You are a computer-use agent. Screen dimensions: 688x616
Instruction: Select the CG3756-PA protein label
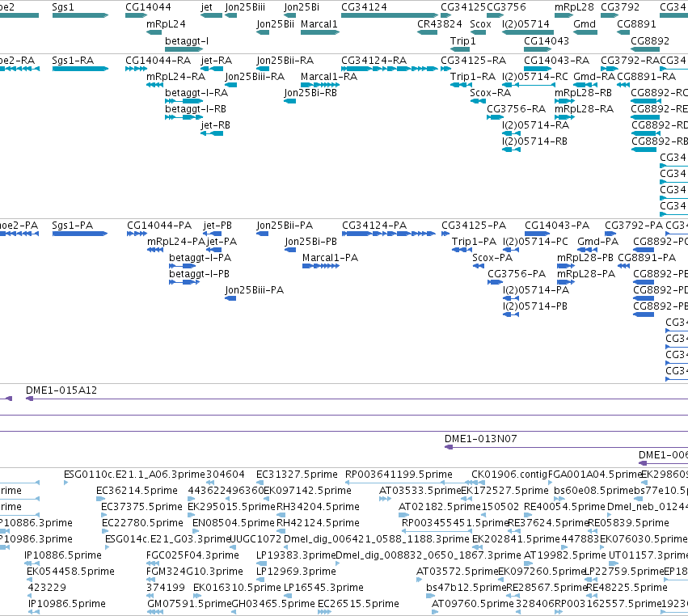tap(517, 274)
